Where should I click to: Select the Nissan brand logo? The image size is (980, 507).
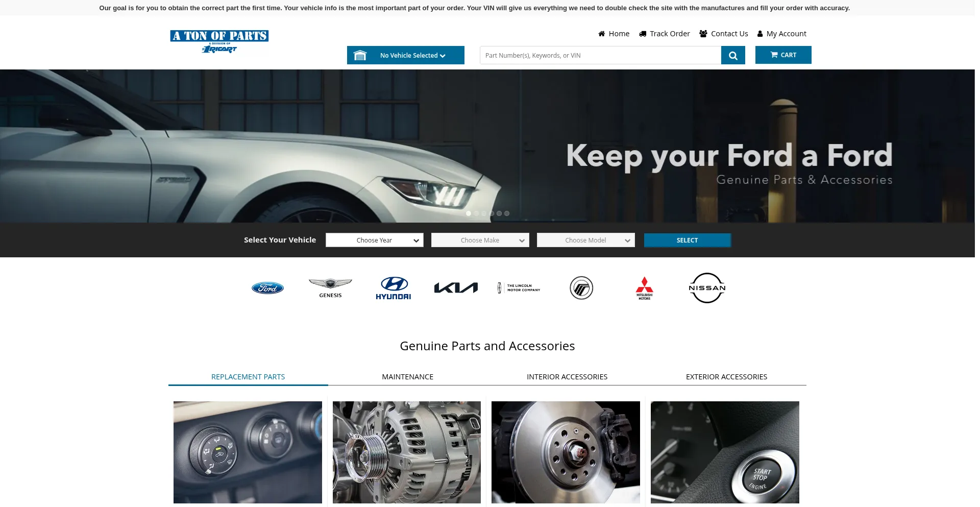pyautogui.click(x=707, y=288)
